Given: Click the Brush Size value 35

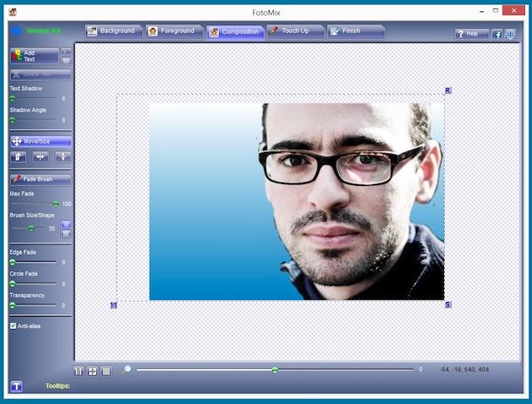Looking at the screenshot, I should point(51,229).
